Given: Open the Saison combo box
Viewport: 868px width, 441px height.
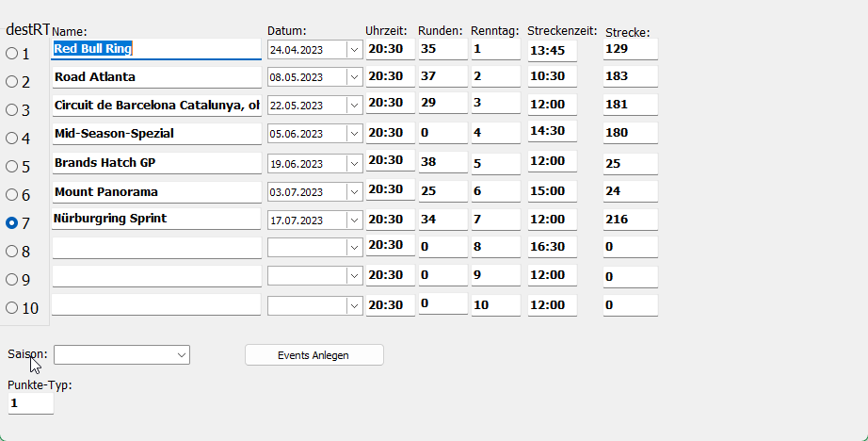Looking at the screenshot, I should 121,354.
